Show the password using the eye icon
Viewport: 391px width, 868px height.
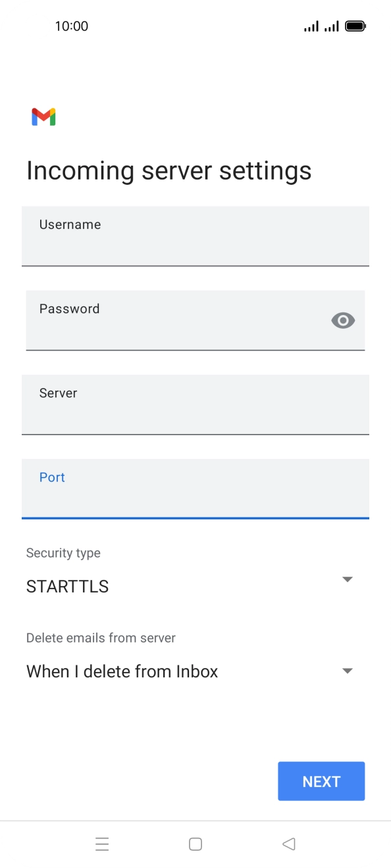tap(343, 320)
